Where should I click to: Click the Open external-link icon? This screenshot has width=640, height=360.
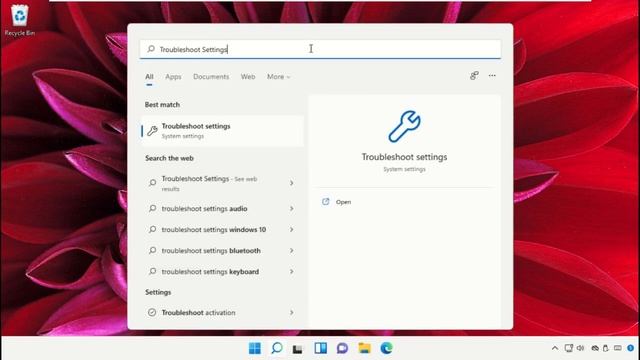[x=326, y=202]
